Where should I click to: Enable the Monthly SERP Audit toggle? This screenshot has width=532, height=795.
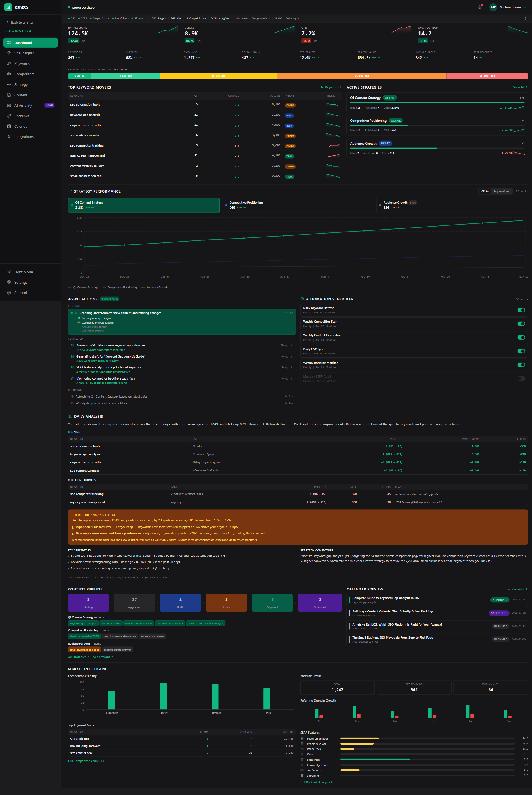[521, 378]
